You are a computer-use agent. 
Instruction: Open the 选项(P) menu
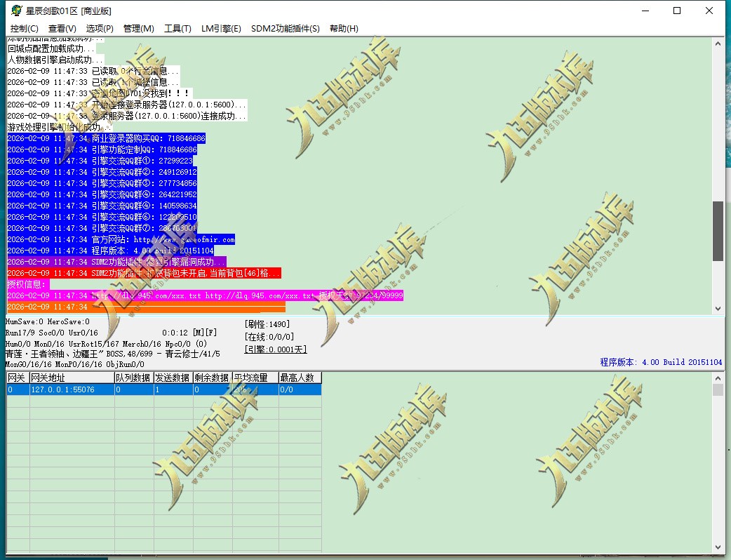(100, 29)
